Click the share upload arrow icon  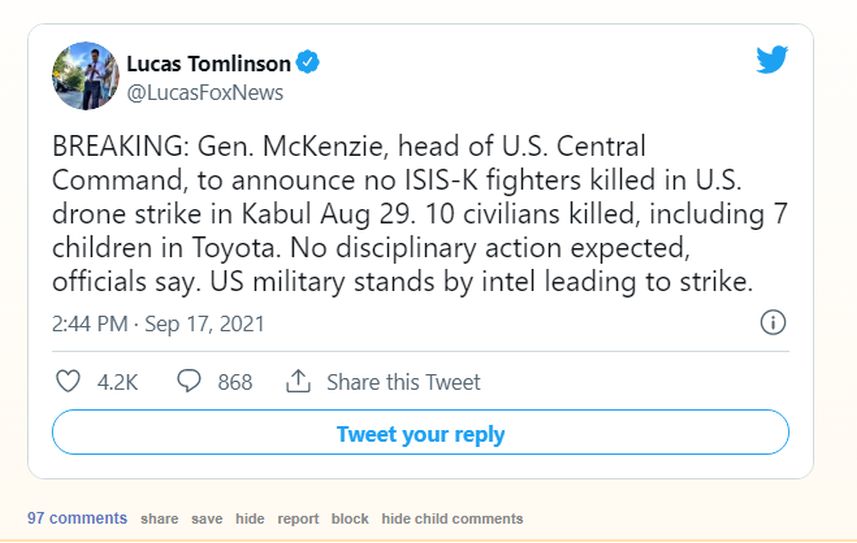(x=298, y=381)
